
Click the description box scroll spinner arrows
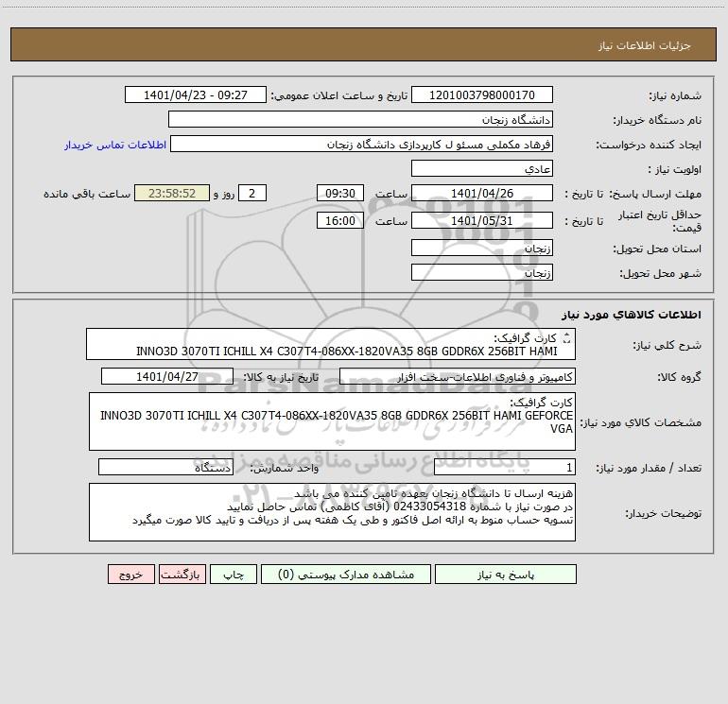[566, 338]
